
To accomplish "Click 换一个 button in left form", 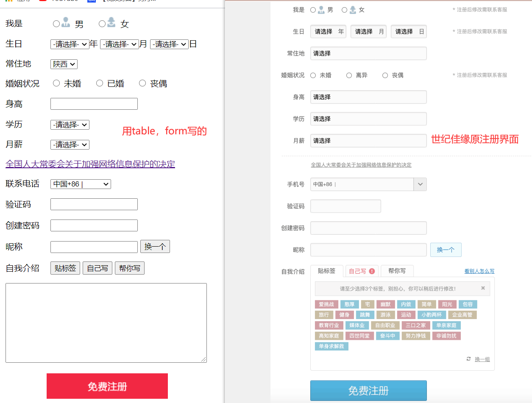I will (155, 247).
